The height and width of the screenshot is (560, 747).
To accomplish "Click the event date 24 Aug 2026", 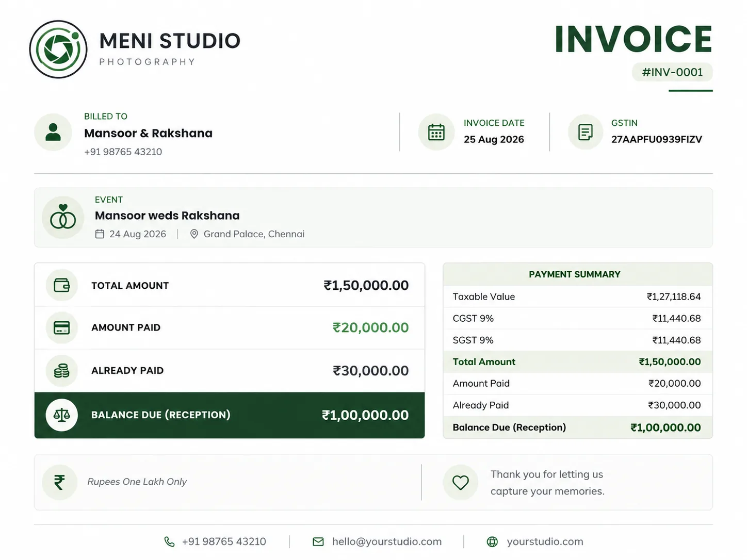I will click(x=138, y=234).
